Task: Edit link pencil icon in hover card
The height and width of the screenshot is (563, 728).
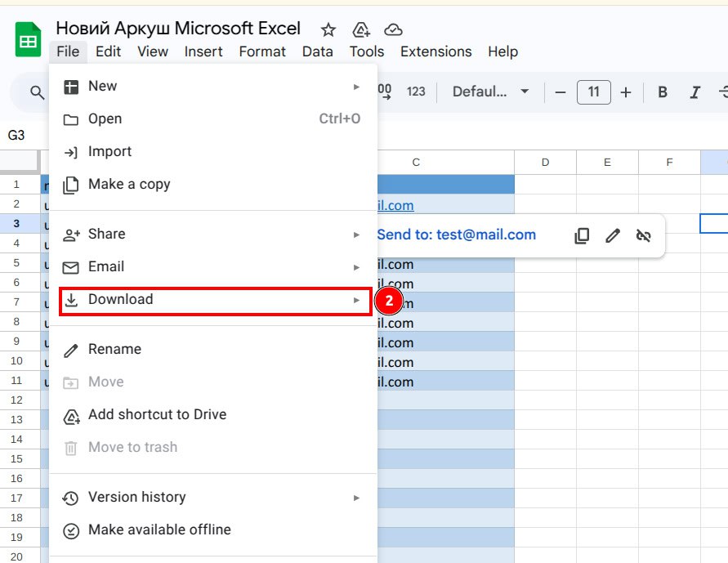Action: (613, 236)
